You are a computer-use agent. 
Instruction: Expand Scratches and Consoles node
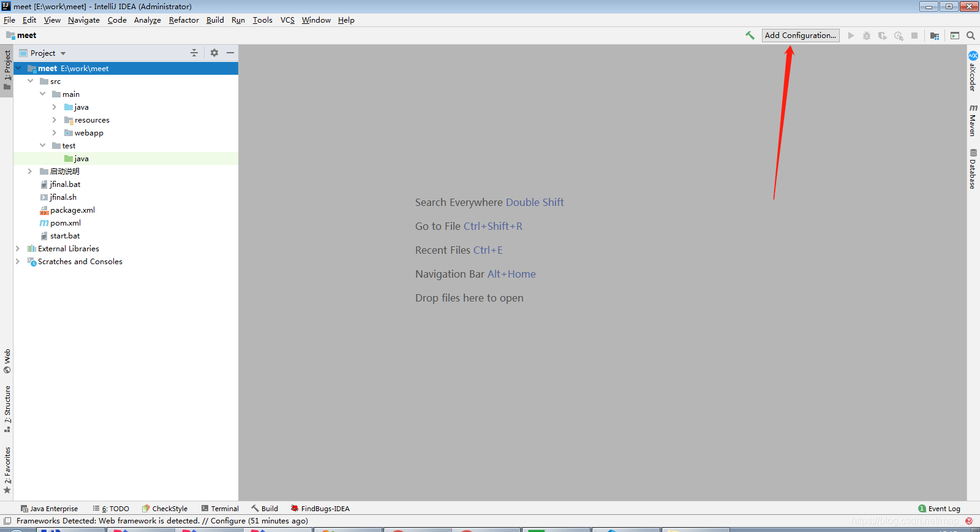[18, 261]
